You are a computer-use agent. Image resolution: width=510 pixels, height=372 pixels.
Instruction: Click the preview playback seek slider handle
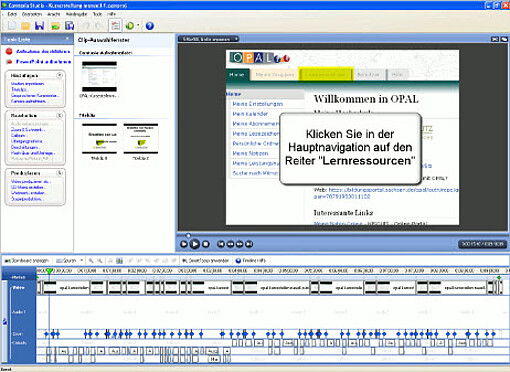point(188,236)
